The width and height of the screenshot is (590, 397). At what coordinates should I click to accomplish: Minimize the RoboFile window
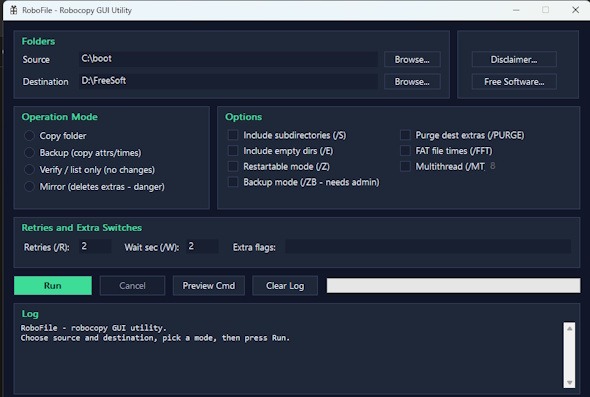(516, 10)
